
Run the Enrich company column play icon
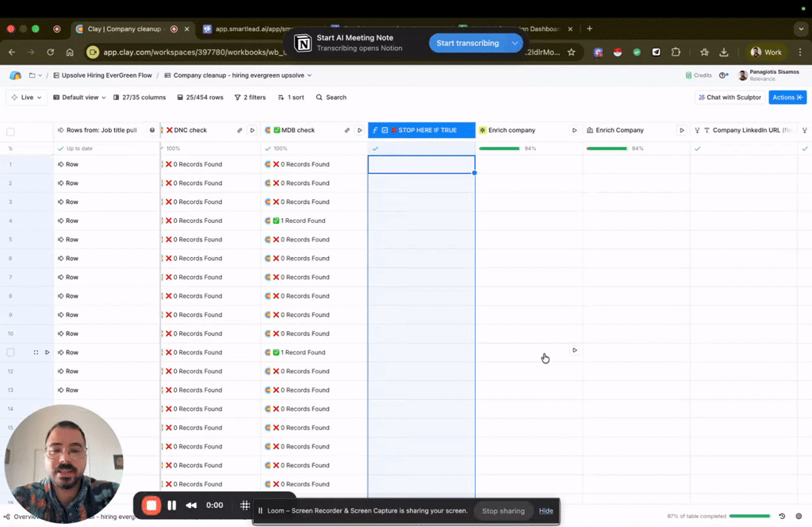coord(575,130)
